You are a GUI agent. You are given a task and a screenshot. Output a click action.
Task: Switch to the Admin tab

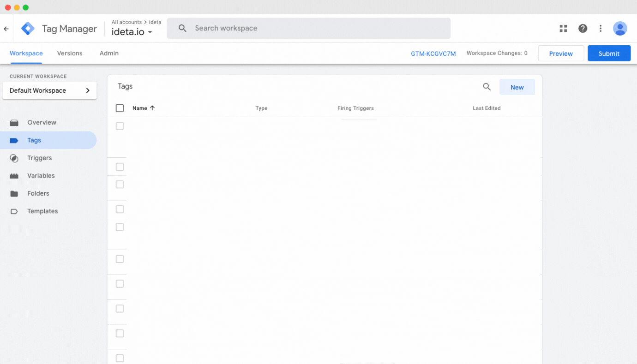point(109,54)
